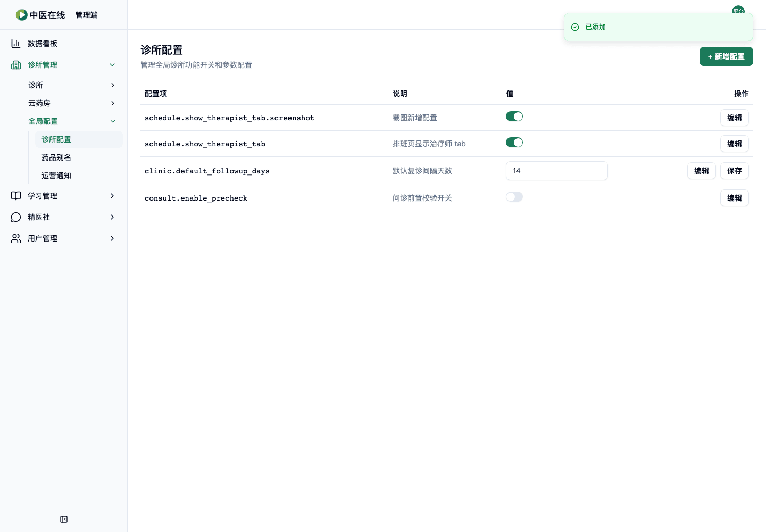The width and height of the screenshot is (766, 532).
Task: Expand the 诊所 submenu chevron
Action: coord(112,85)
